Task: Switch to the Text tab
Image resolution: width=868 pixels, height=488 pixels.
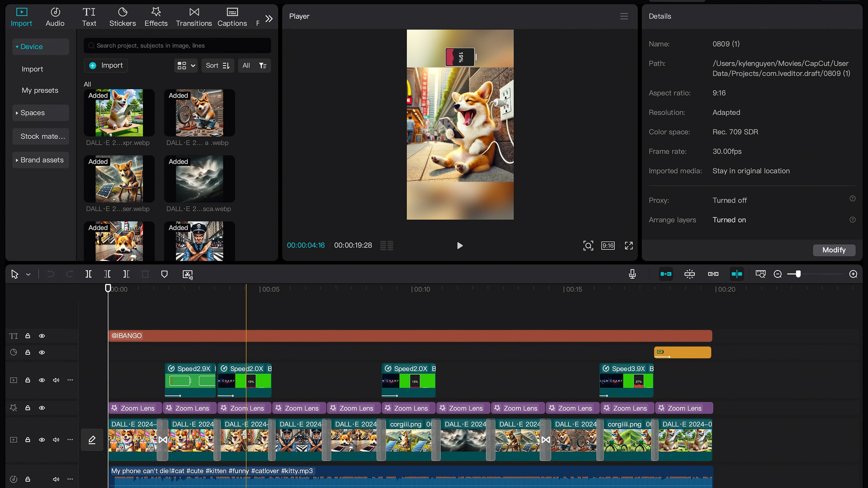Action: pos(89,17)
